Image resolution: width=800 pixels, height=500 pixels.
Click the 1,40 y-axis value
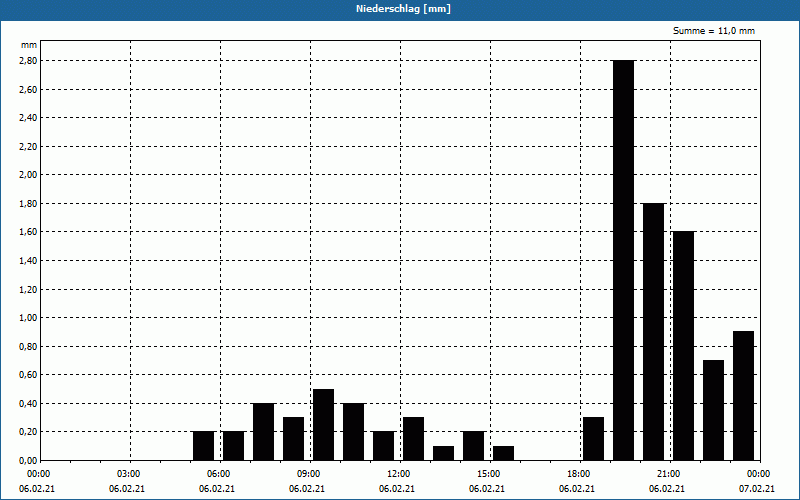29,261
